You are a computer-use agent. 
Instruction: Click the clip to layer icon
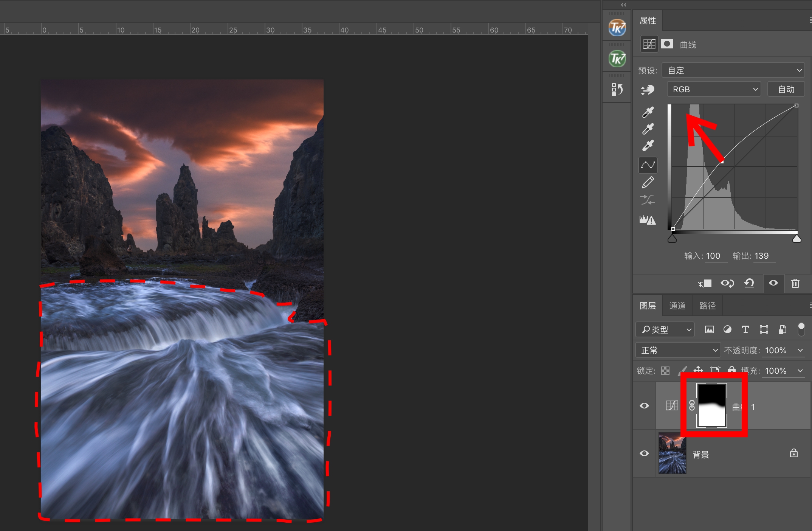[705, 283]
